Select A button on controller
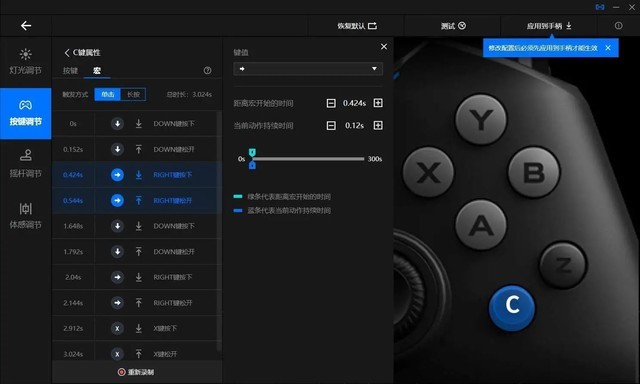The width and height of the screenshot is (640, 384). coord(481,225)
